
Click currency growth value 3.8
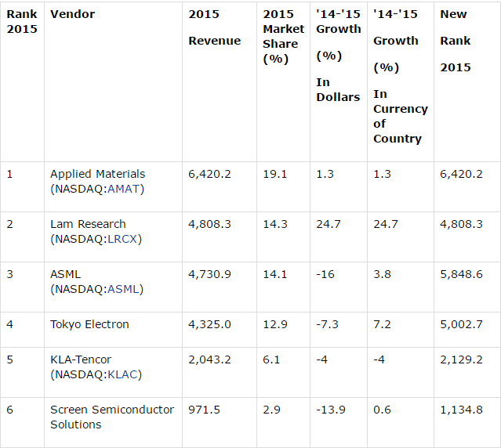pos(382,274)
